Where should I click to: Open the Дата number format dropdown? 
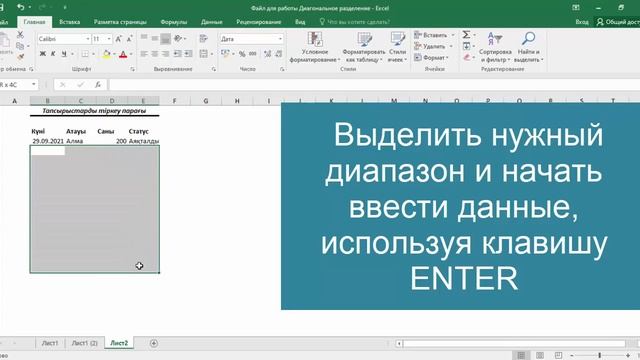click(x=280, y=39)
